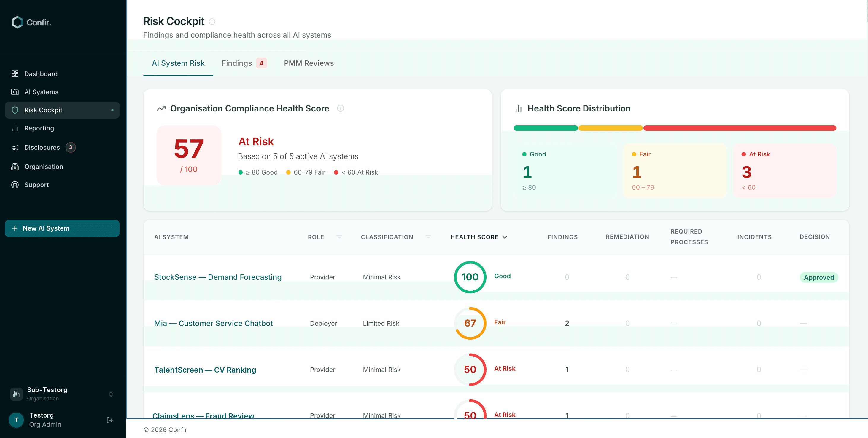Open the Classification column filter icon

click(x=428, y=237)
